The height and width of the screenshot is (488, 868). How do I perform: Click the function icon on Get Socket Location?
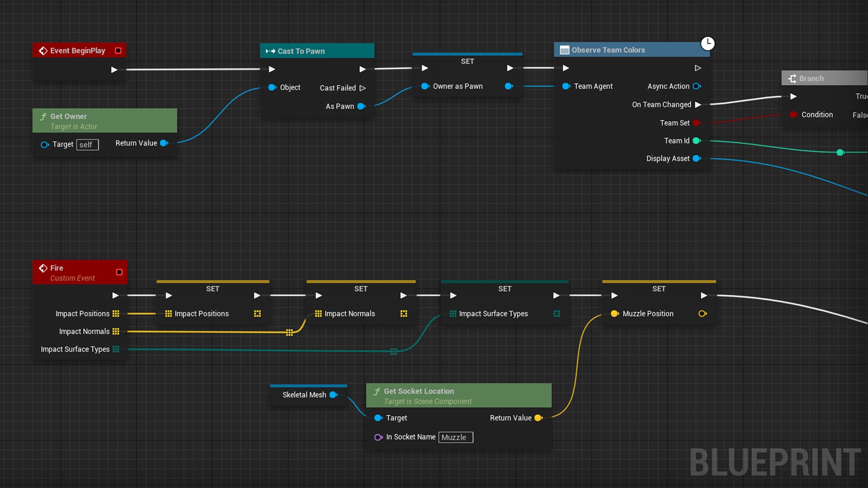[377, 391]
